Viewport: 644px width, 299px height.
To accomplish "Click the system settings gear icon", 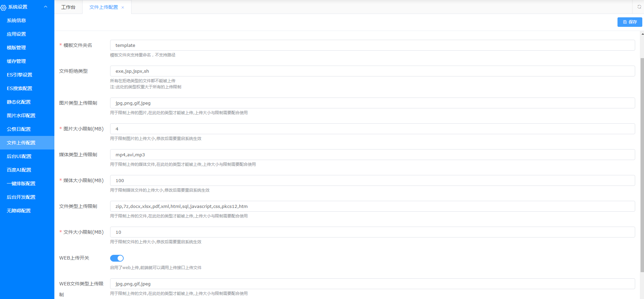I will [3, 7].
